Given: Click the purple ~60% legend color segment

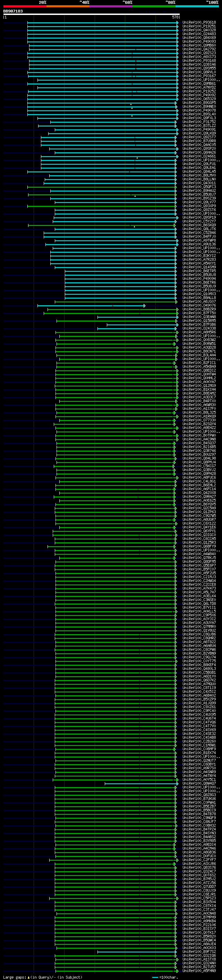Looking at the screenshot, I should [x=111, y=6].
